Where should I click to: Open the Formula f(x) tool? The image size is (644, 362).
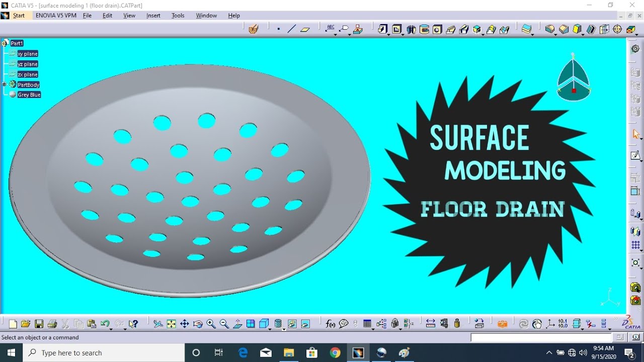[330, 324]
